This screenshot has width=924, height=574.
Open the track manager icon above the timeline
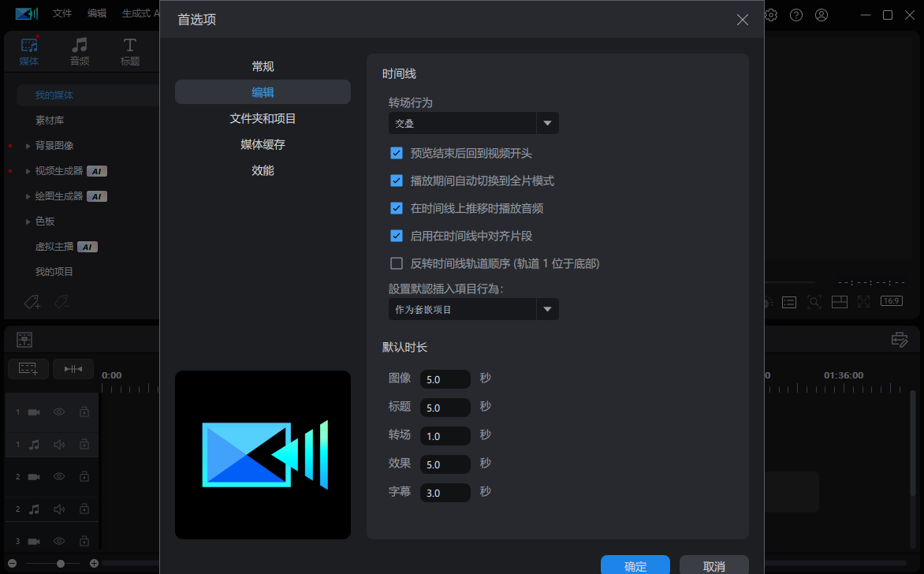[x=24, y=338]
